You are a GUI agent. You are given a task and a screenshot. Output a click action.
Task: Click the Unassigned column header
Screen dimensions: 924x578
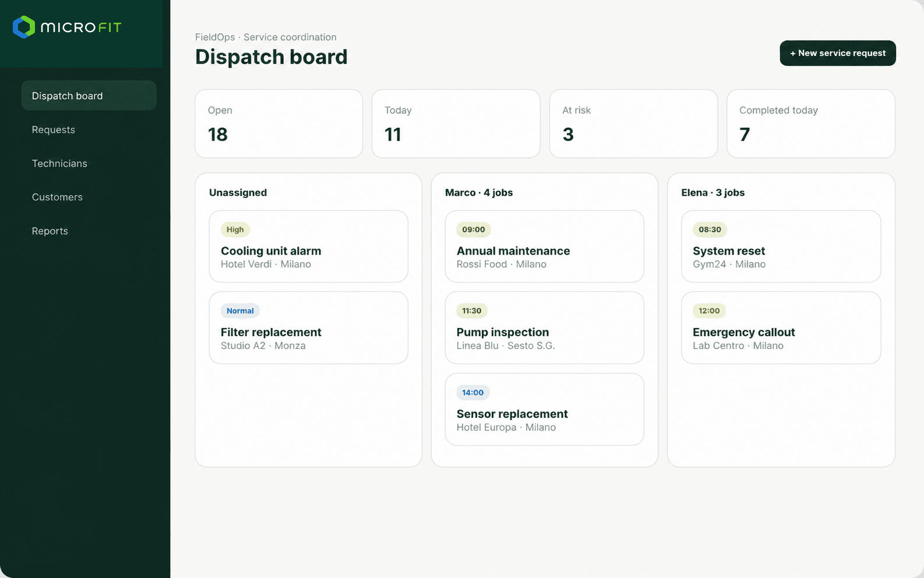coord(238,193)
